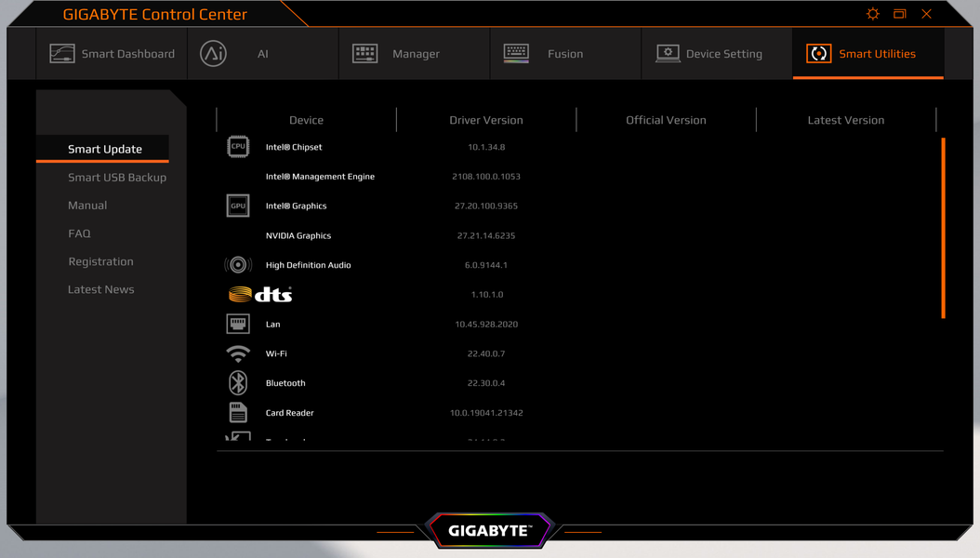This screenshot has height=558, width=980.
Task: Click the orange vertical scrollbar thumb
Action: coord(943,228)
